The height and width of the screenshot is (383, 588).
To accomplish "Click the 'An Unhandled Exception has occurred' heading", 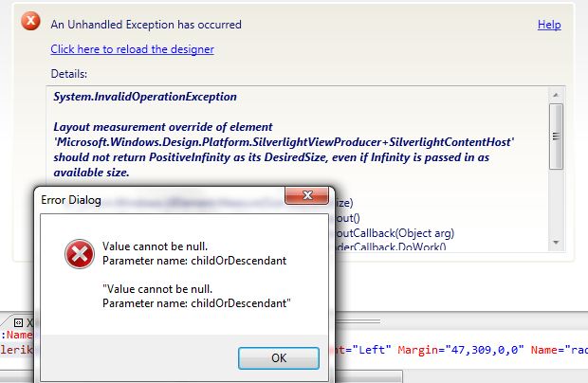I will click(x=146, y=25).
